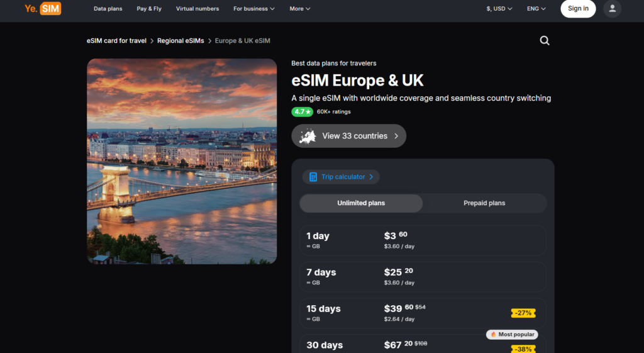Expand the More menu
Image resolution: width=644 pixels, height=353 pixels.
(x=300, y=9)
